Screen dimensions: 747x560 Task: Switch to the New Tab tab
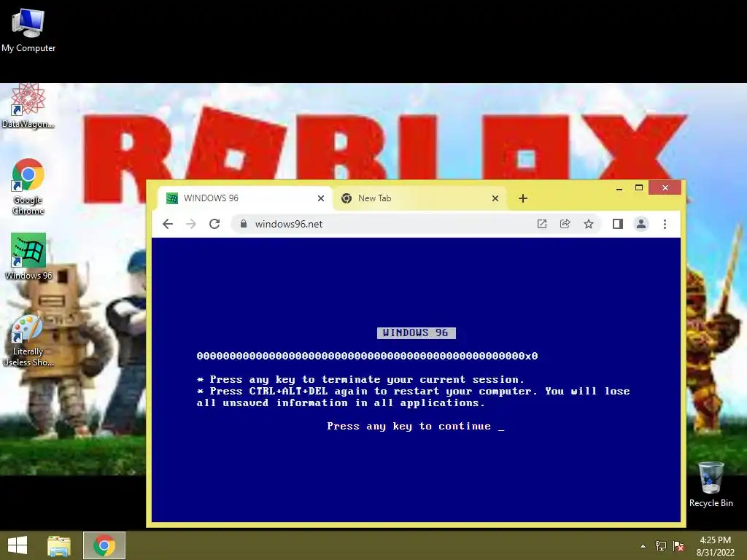click(x=421, y=198)
